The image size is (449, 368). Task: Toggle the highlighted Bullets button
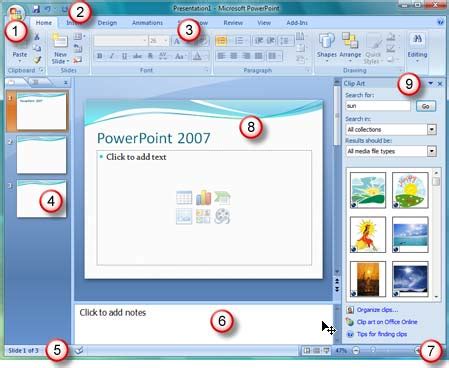[221, 41]
